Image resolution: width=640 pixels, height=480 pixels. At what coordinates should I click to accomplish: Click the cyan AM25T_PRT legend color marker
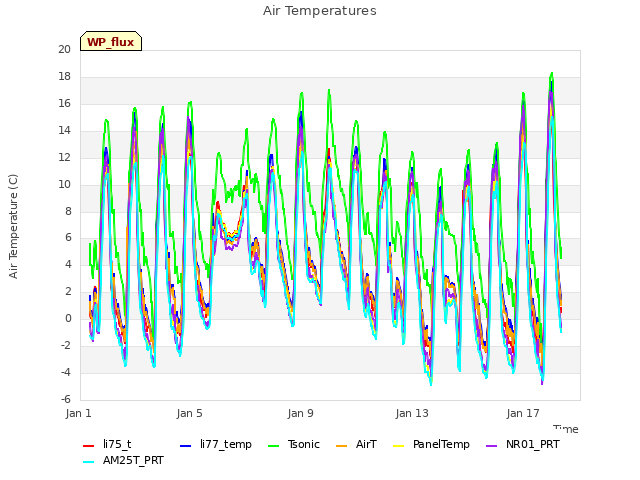[x=89, y=462]
